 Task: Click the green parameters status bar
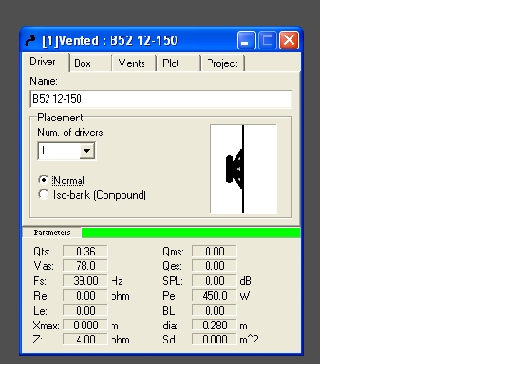pos(191,233)
